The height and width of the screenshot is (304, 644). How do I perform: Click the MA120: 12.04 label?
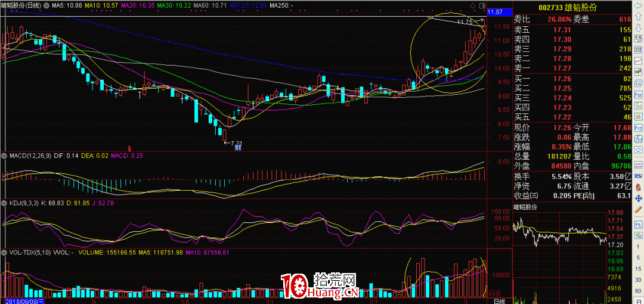[x=249, y=6]
